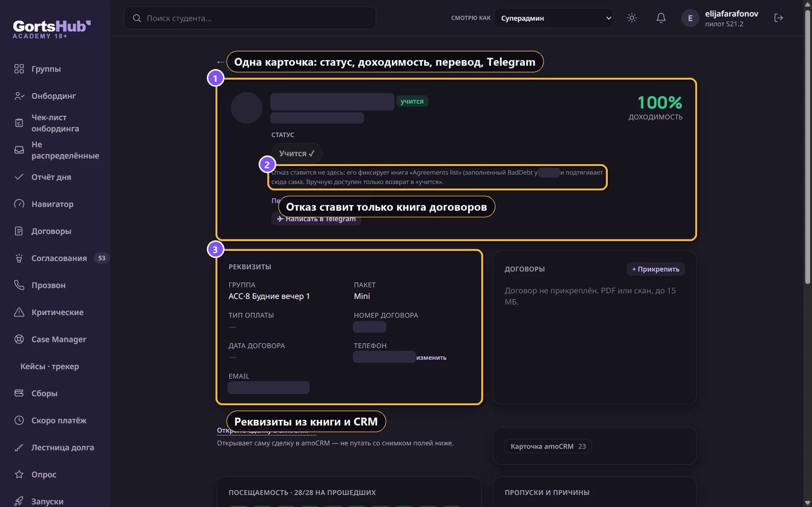
Task: Click the GortsHub Academy logo
Action: click(x=52, y=29)
